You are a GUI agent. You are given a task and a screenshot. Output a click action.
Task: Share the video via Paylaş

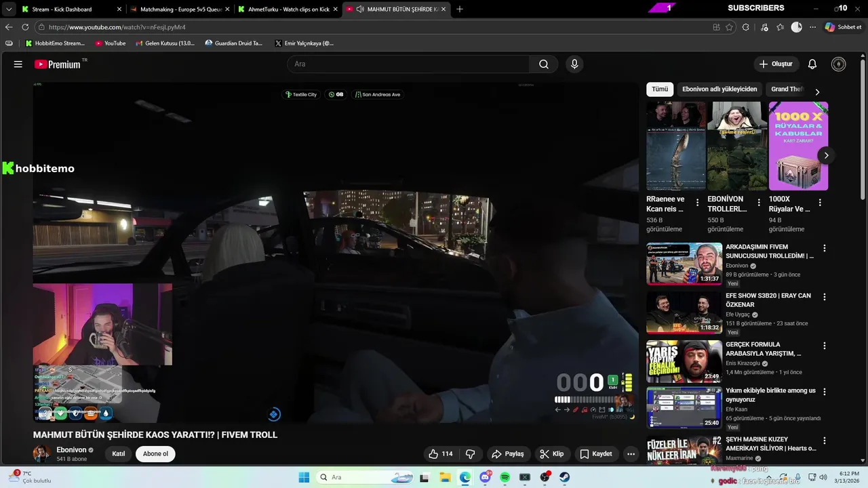[x=507, y=454]
